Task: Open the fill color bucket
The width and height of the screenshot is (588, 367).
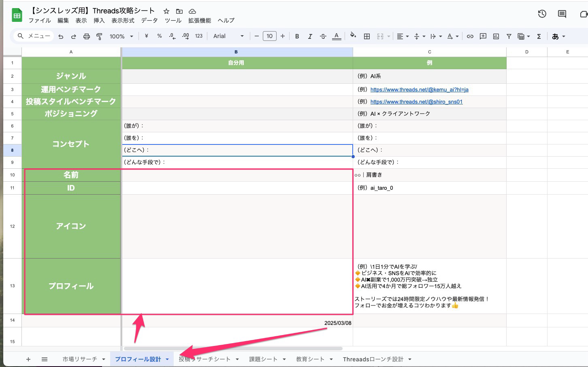Action: point(353,36)
